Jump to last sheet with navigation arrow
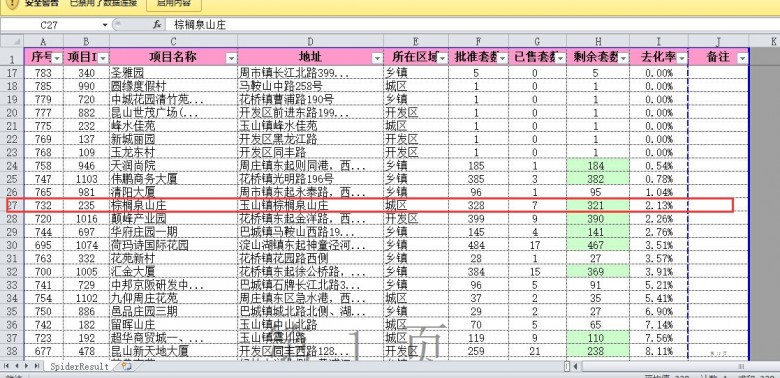 36,366
